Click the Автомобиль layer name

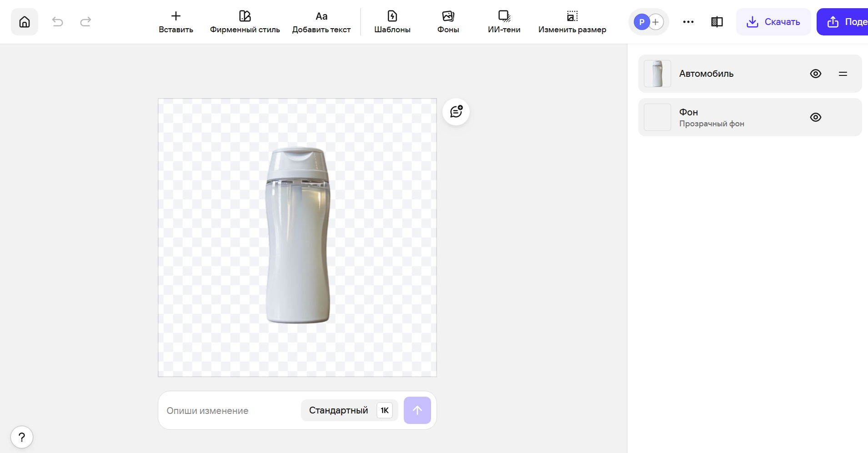click(x=706, y=74)
